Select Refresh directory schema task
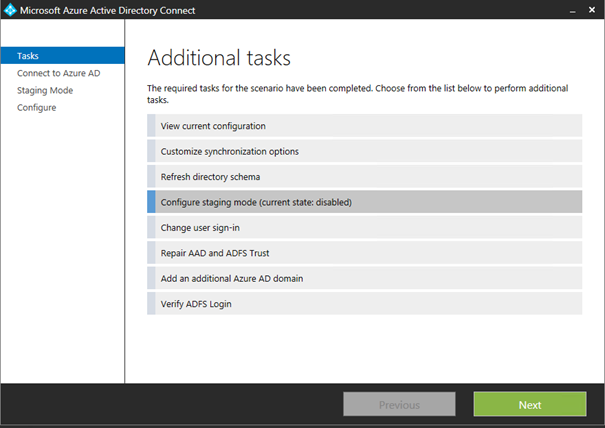 pos(364,177)
